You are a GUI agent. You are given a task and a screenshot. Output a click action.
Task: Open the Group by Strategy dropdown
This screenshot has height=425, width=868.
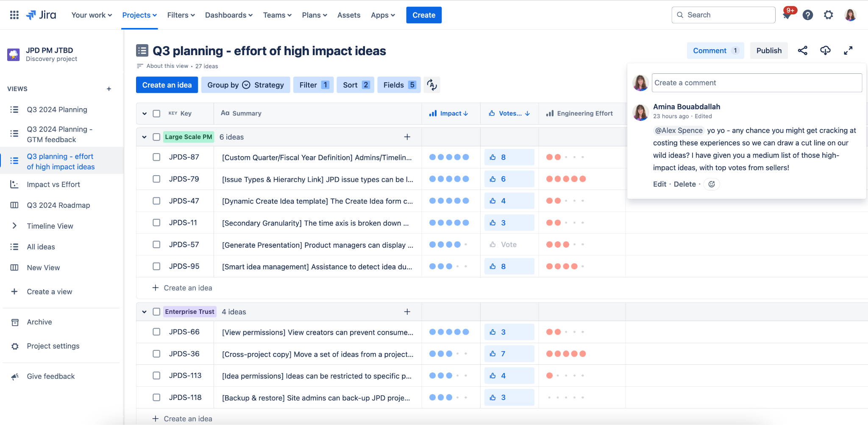[245, 85]
